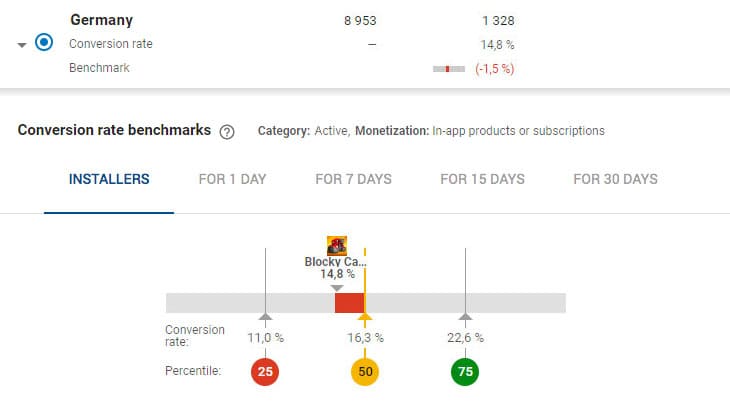Click the red segment of benchmark bar
730x412 pixels.
point(349,303)
